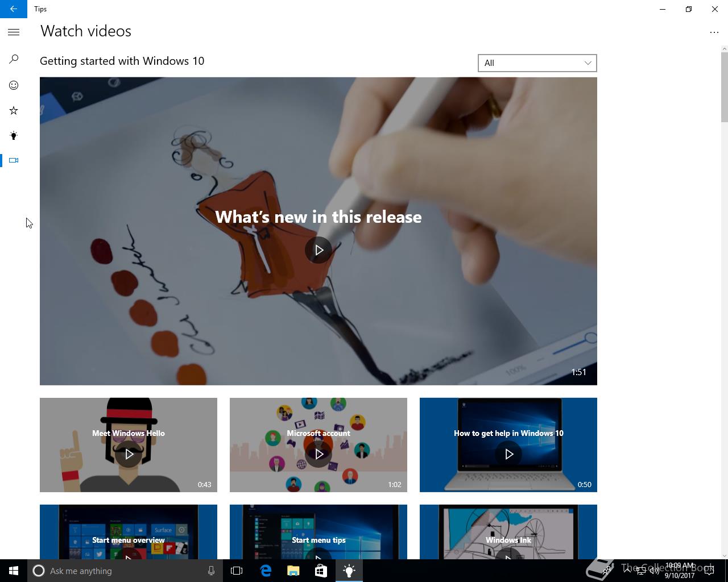
Task: Click the Cortana microphone icon
Action: click(211, 571)
